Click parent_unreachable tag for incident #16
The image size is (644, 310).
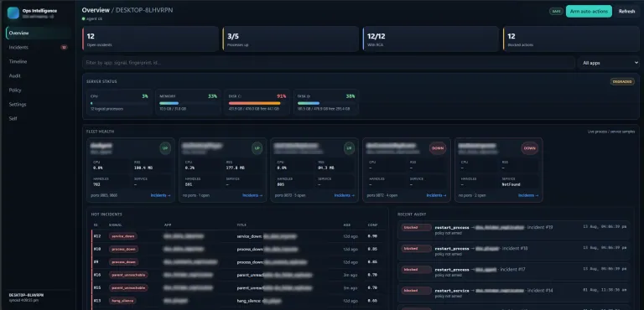pos(128,275)
